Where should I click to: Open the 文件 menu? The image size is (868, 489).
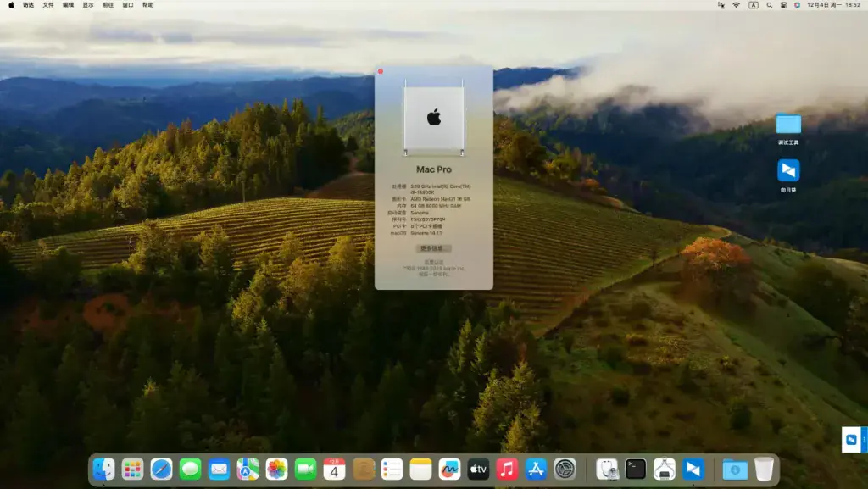(48, 5)
